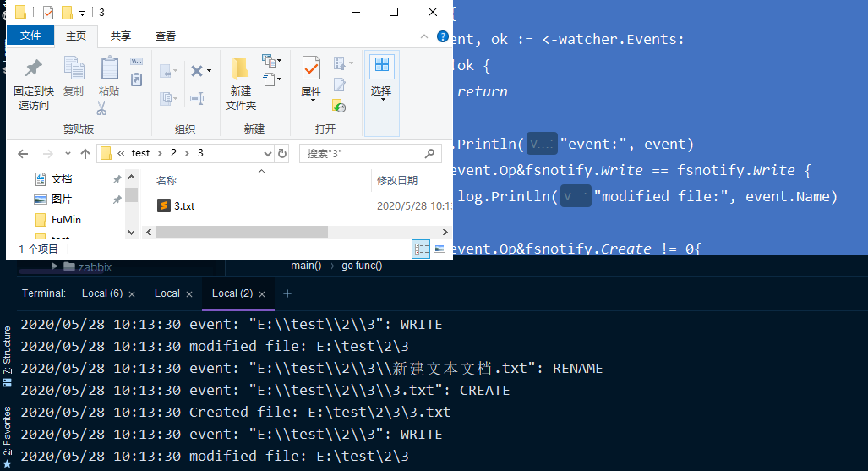Expand the address bar history dropdown
Screen dimensions: 868x471
[268, 154]
